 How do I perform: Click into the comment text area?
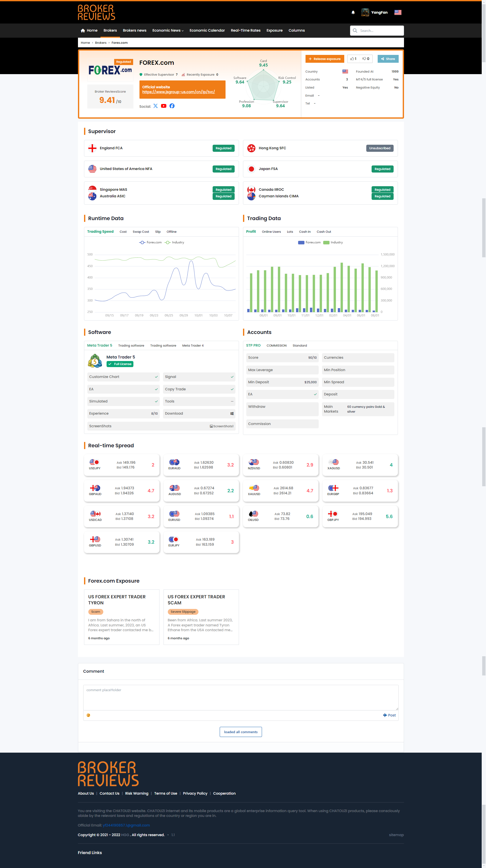click(x=241, y=698)
